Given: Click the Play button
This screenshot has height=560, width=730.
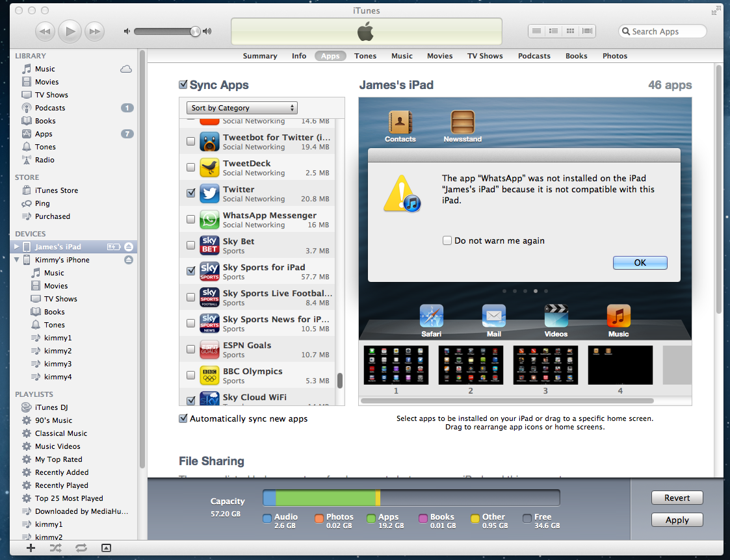Looking at the screenshot, I should pyautogui.click(x=70, y=31).
